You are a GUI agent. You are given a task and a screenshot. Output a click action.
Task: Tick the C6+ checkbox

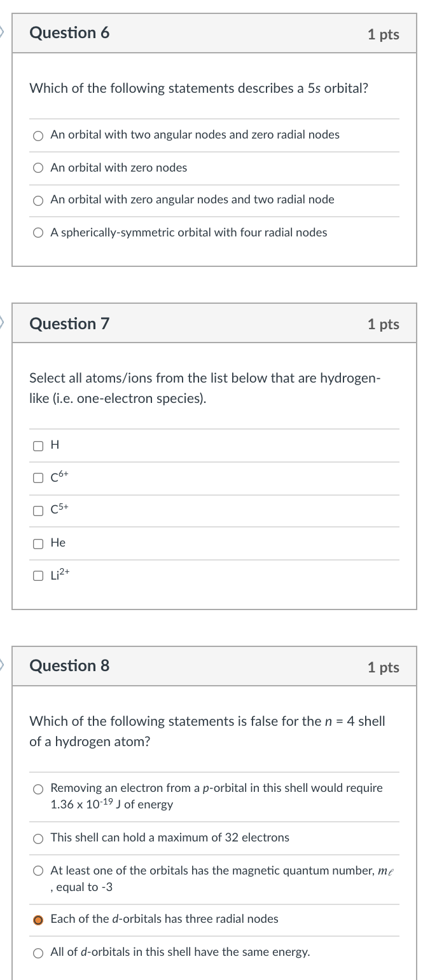click(39, 478)
